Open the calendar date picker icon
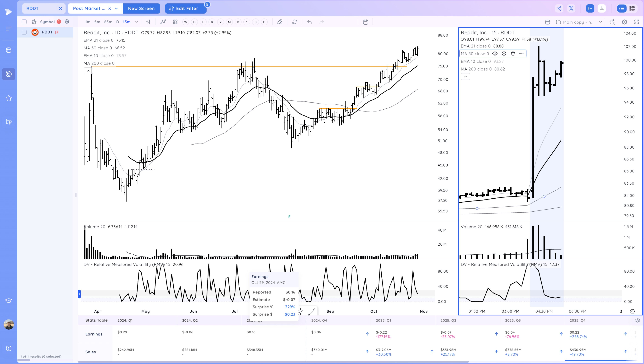644x364 pixels. pos(365,22)
